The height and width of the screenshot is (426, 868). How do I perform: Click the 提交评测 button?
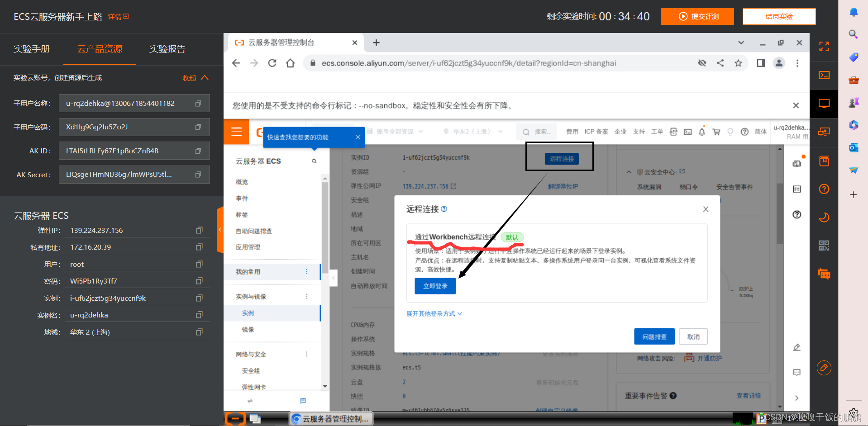point(697,16)
